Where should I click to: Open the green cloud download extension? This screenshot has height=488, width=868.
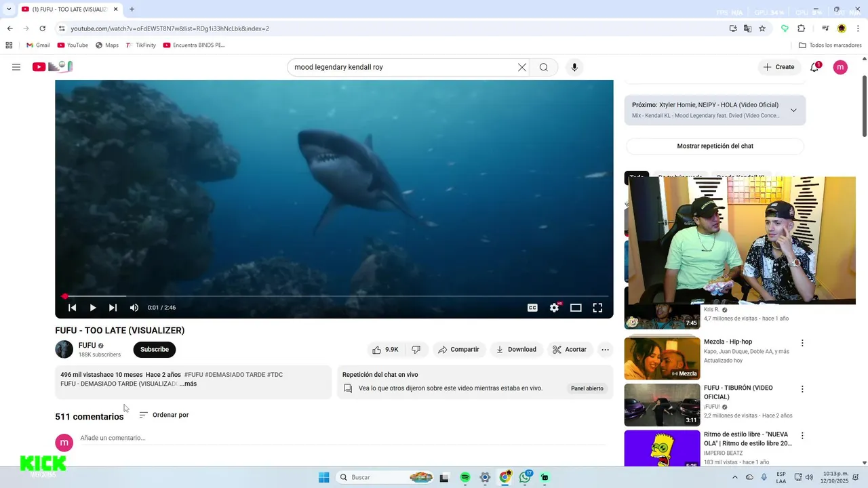point(785,28)
